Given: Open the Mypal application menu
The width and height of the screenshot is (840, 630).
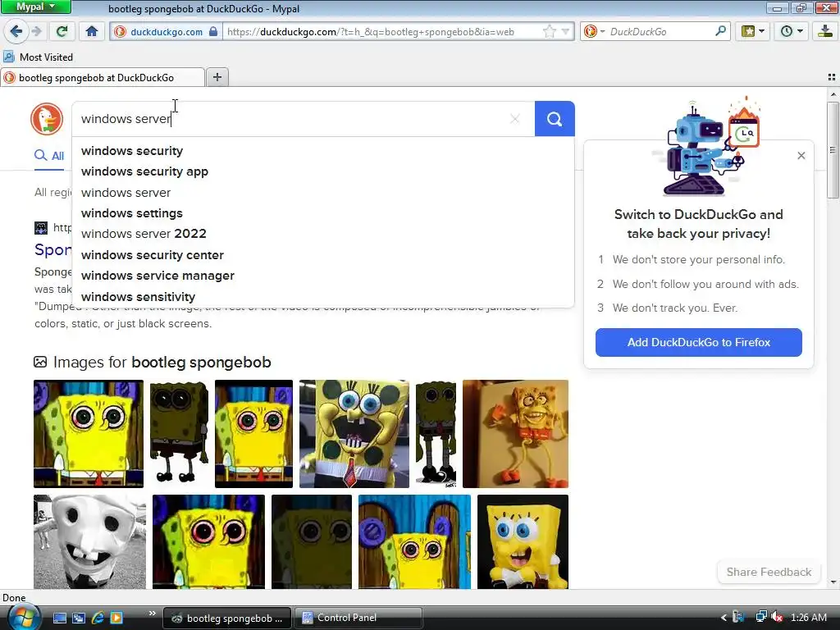Looking at the screenshot, I should pyautogui.click(x=35, y=7).
